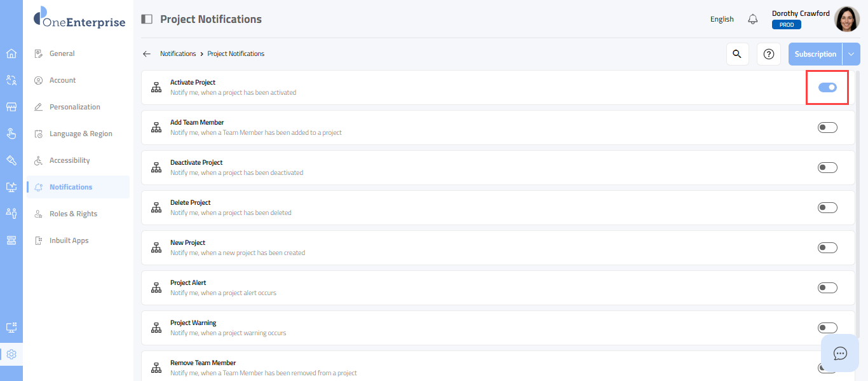Navigate to Notifications breadcrumb link
Viewport: 868px width, 381px height.
(x=178, y=54)
